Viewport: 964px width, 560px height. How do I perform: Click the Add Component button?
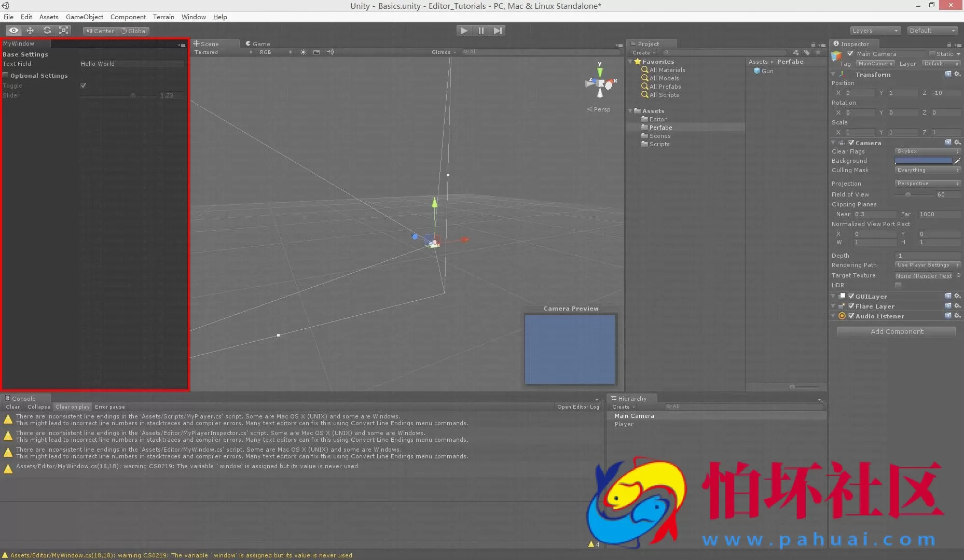pos(896,331)
